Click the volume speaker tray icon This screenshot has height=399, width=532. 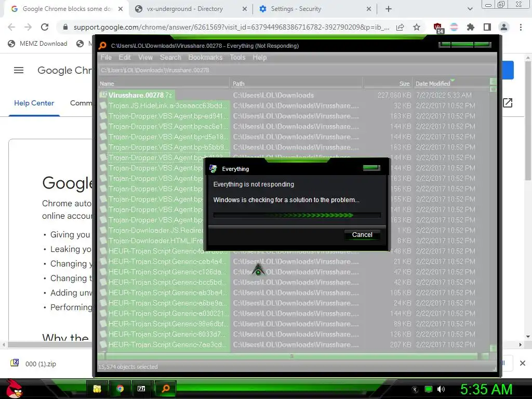441,389
